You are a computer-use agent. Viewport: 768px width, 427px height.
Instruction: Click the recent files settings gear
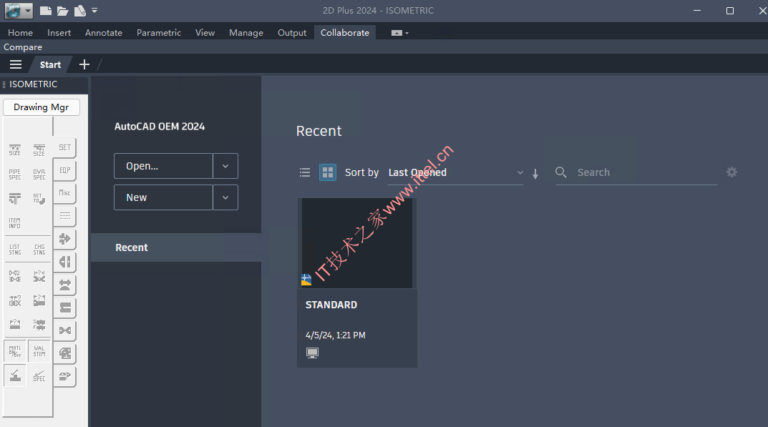(731, 172)
